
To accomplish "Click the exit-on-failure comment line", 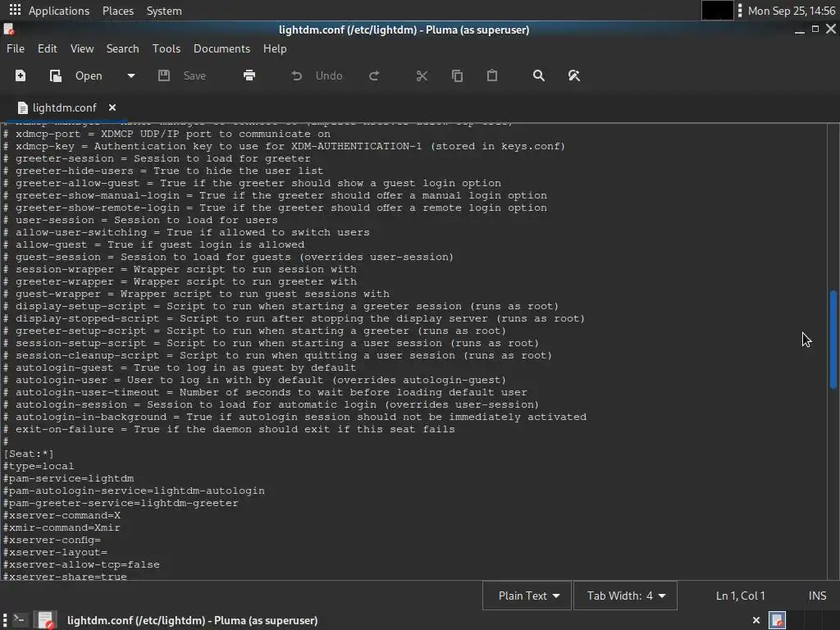I will [229, 429].
